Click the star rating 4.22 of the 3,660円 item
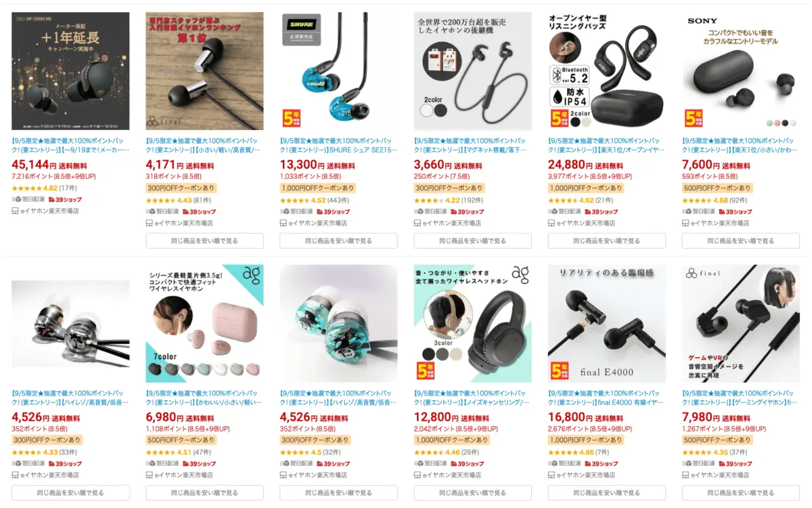 point(438,200)
